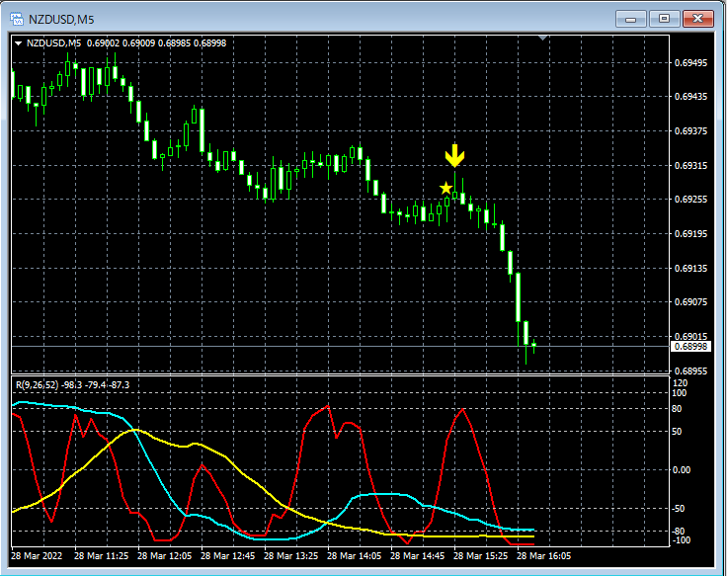Image resolution: width=728 pixels, height=576 pixels.
Task: Click the 28 Mar 16:05 time label
Action: pos(544,556)
